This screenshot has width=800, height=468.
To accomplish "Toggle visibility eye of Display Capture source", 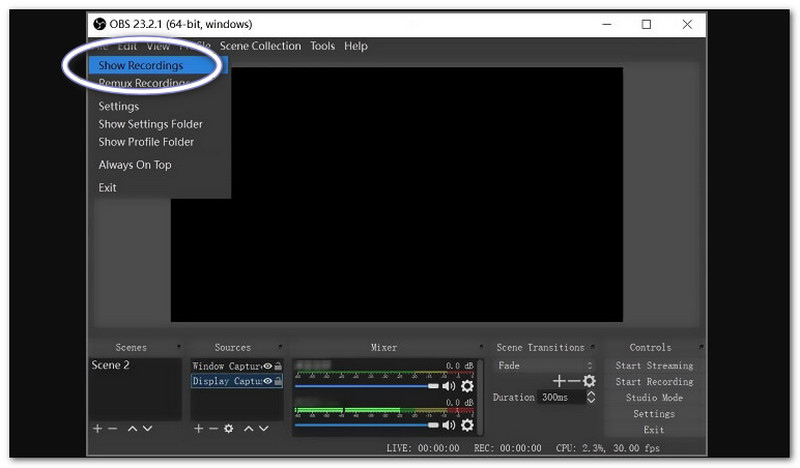I will tap(267, 381).
